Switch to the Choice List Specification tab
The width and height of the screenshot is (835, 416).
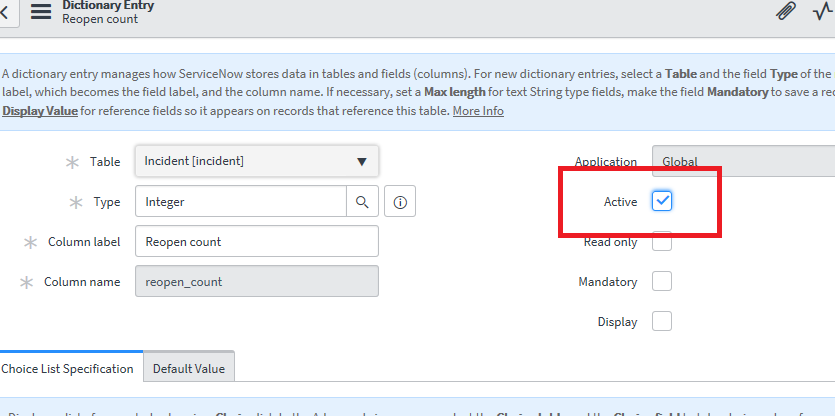pos(68,369)
